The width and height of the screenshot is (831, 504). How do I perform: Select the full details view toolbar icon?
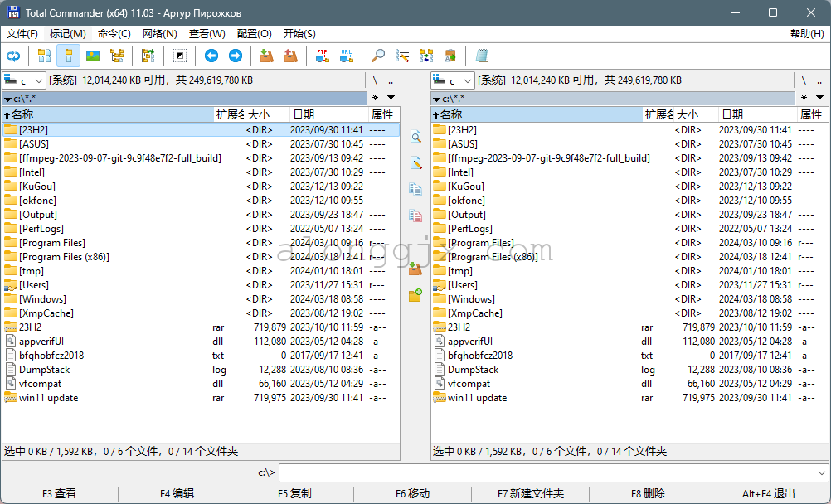point(68,56)
